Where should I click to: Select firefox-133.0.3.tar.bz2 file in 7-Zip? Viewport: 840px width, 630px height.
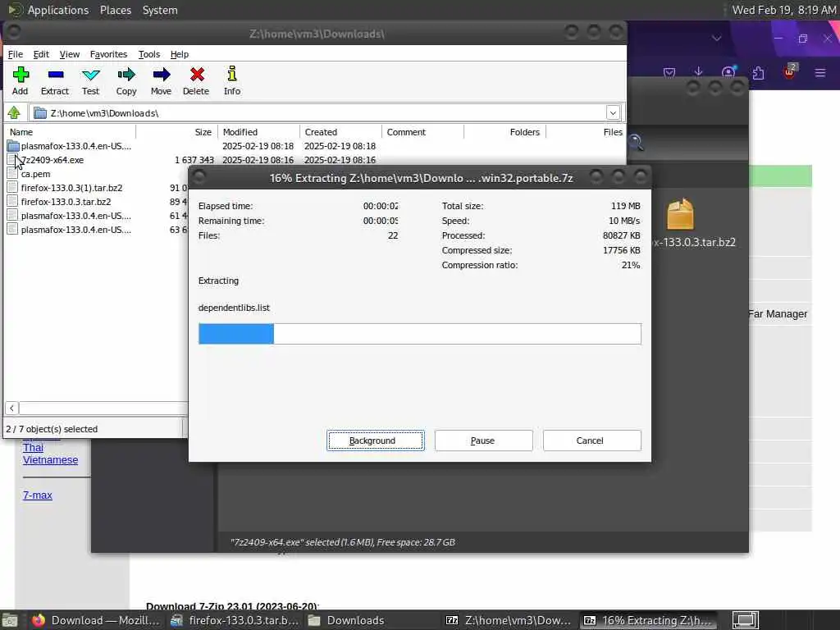pyautogui.click(x=66, y=202)
